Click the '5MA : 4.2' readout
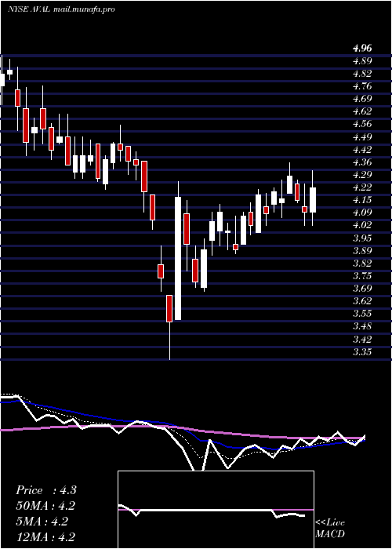This screenshot has width=392, height=549. 42,522
